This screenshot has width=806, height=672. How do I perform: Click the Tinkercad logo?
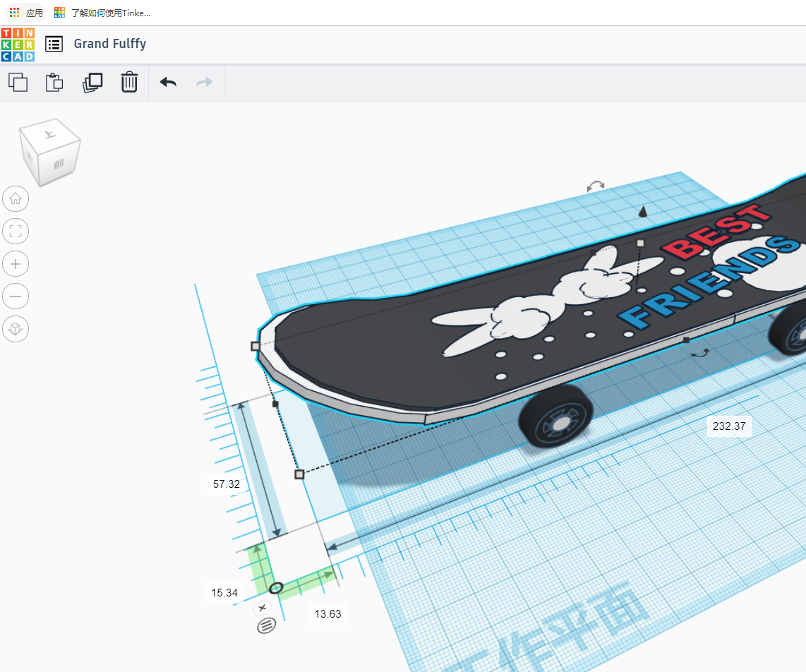17,44
